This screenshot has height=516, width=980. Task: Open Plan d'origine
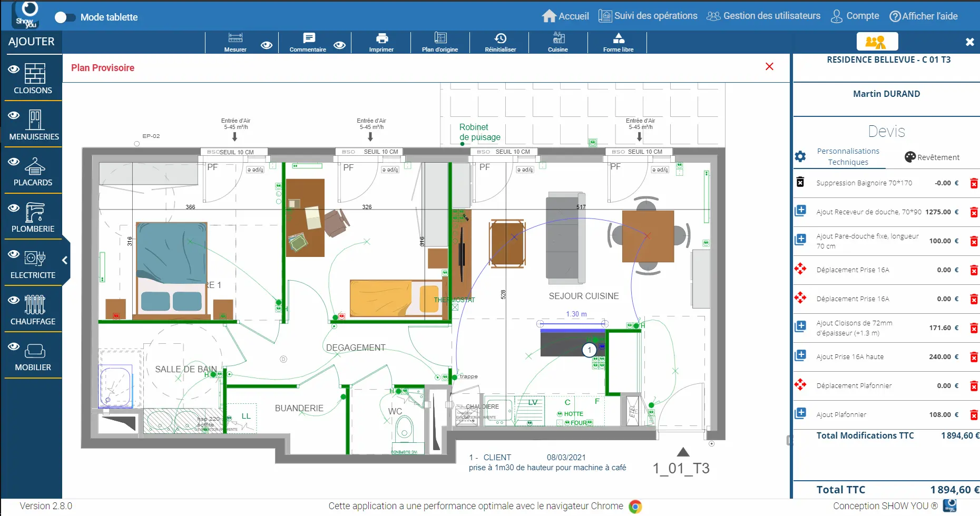point(440,42)
